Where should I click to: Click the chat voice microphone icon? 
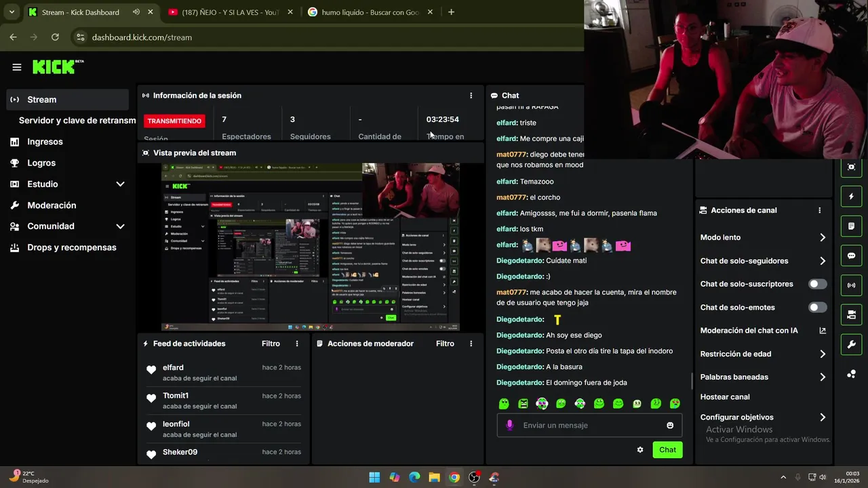point(510,425)
